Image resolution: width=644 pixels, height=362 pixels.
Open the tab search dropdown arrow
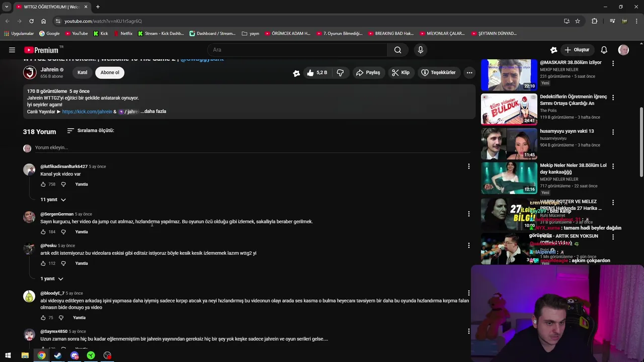pyautogui.click(x=7, y=7)
